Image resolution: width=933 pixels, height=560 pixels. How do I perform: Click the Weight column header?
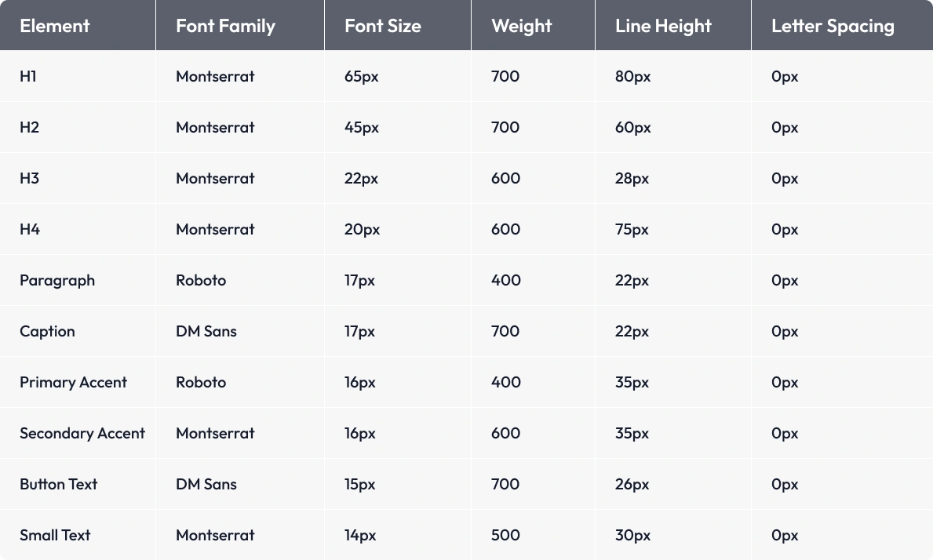point(521,26)
